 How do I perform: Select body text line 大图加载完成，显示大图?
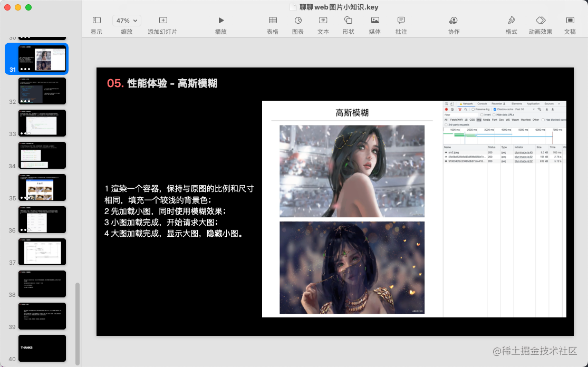pyautogui.click(x=155, y=234)
